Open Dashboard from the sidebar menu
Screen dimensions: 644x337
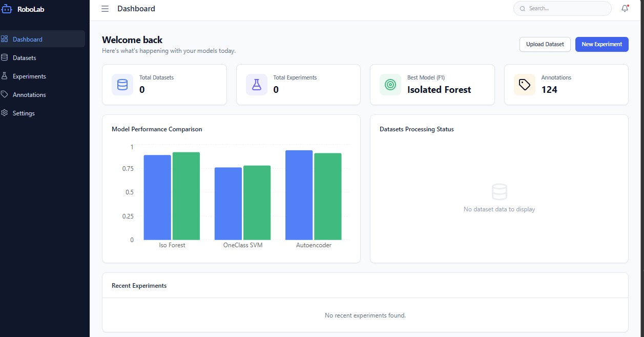coord(43,39)
